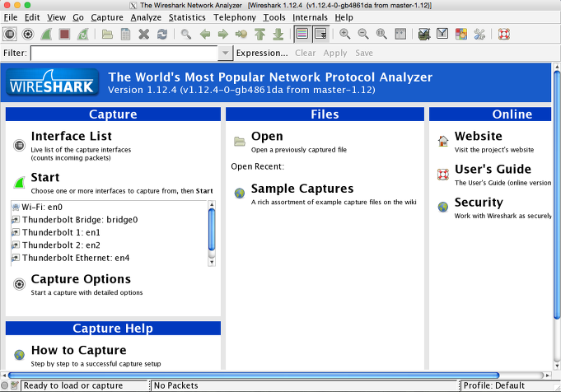561x392 pixels.
Task: Close the capture file with the X icon
Action: (x=144, y=35)
